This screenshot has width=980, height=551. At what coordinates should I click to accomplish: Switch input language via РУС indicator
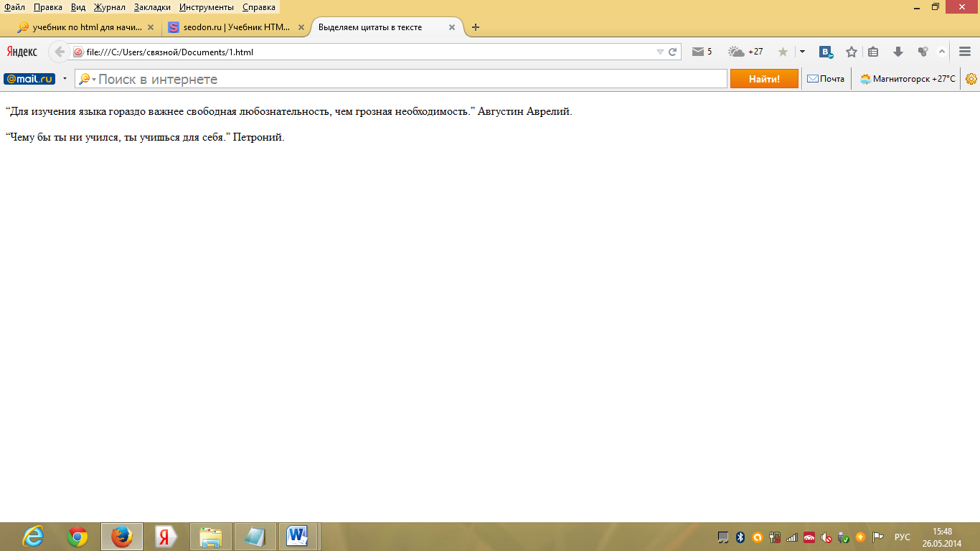coord(902,537)
